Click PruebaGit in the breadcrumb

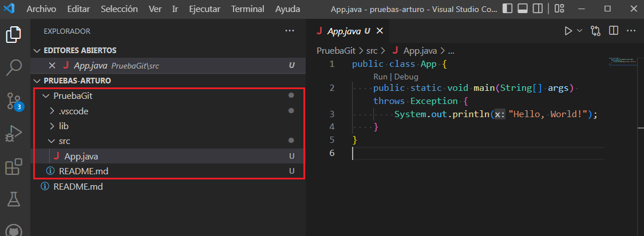pos(337,51)
